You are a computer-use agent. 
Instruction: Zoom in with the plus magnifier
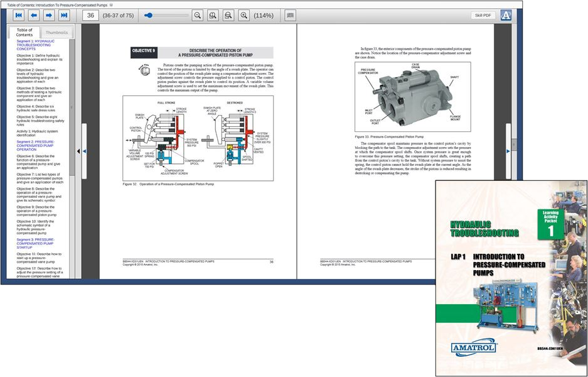click(243, 16)
